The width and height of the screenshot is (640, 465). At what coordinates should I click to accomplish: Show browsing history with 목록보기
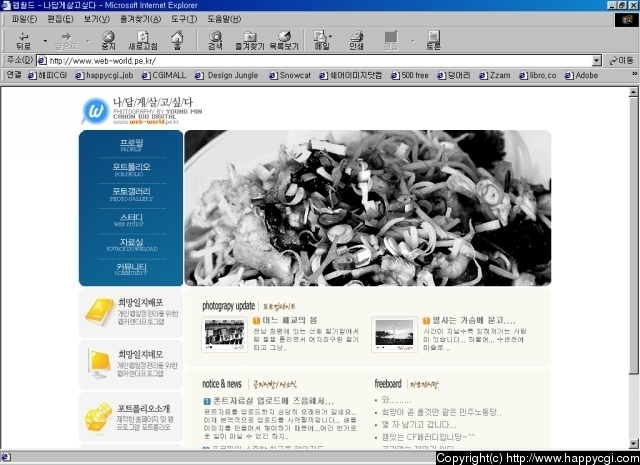[284, 40]
